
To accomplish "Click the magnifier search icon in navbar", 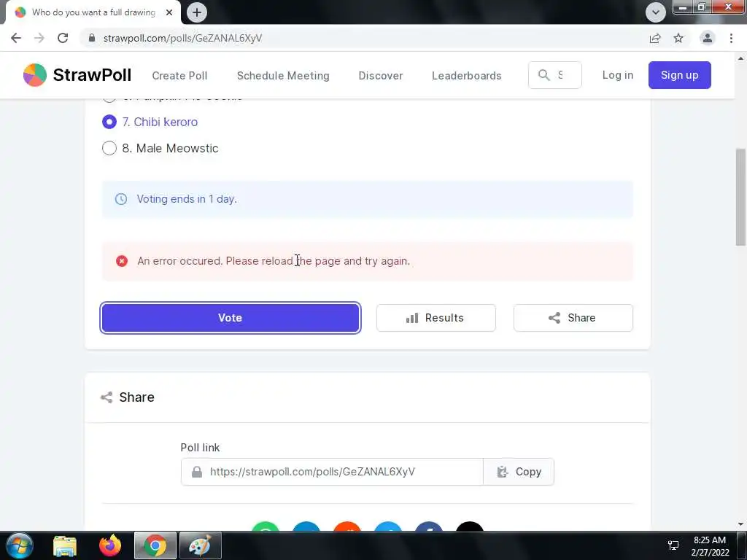I will 543,75.
